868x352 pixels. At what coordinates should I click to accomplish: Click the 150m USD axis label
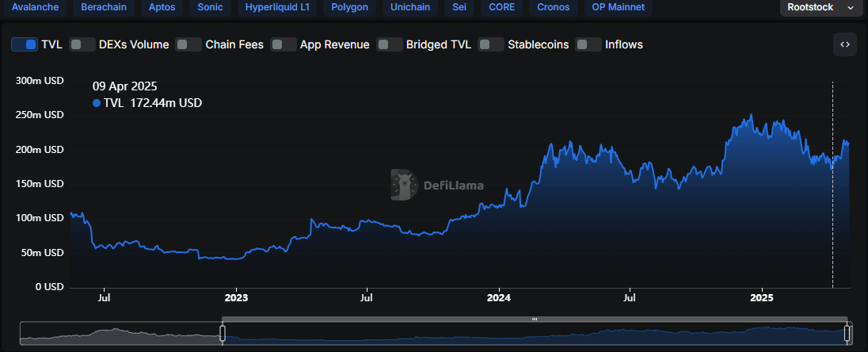click(40, 184)
